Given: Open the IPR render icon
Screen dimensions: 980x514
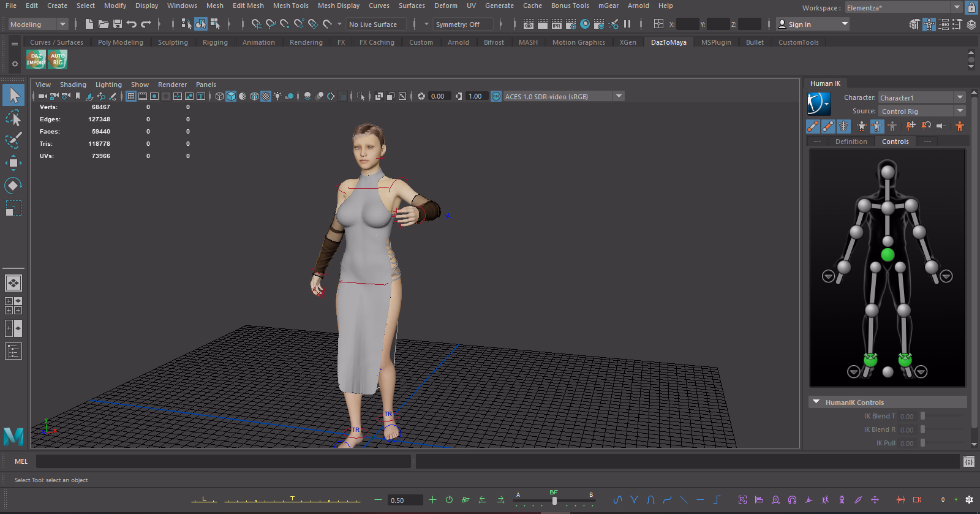Looking at the screenshot, I should click(557, 25).
